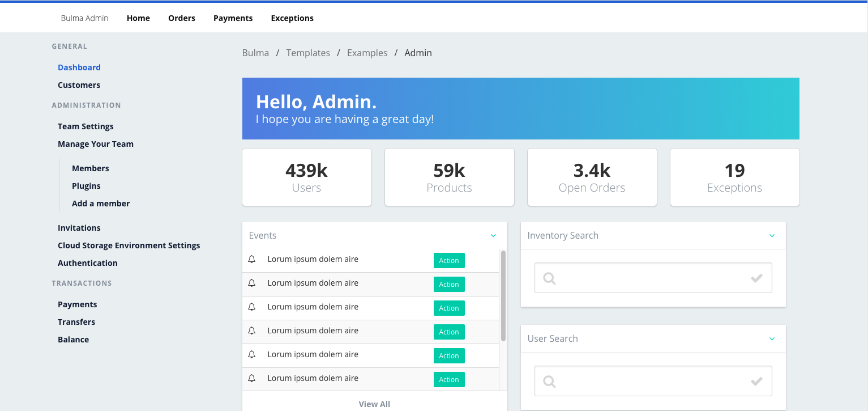Screen dimensions: 868x411
Task: Open Customers from the sidebar
Action: [79, 84]
